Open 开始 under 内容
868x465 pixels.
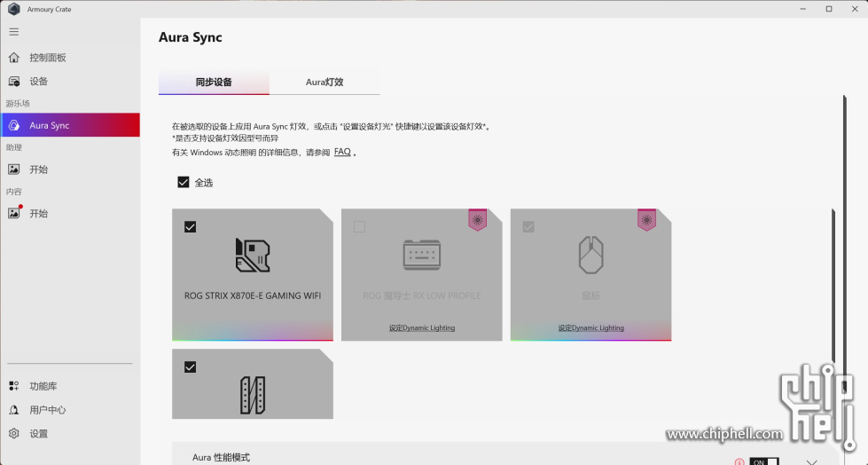pos(70,213)
